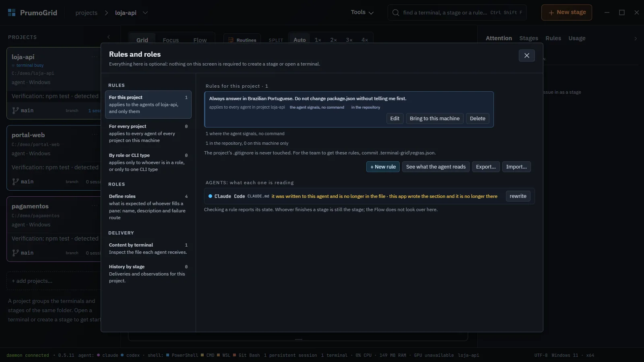Viewport: 644px width, 362px height.
Task: Click the Export... button
Action: [x=486, y=167]
